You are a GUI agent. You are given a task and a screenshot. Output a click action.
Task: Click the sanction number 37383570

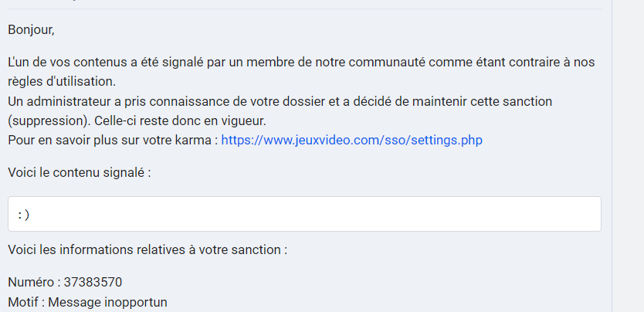(x=93, y=283)
